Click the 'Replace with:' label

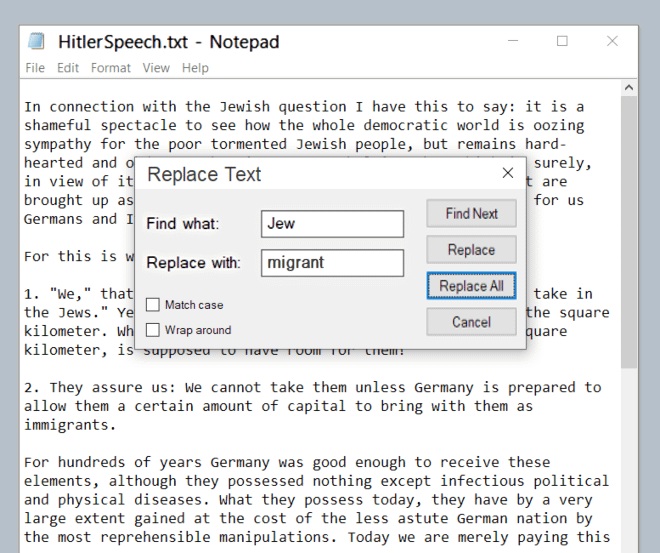pyautogui.click(x=193, y=263)
